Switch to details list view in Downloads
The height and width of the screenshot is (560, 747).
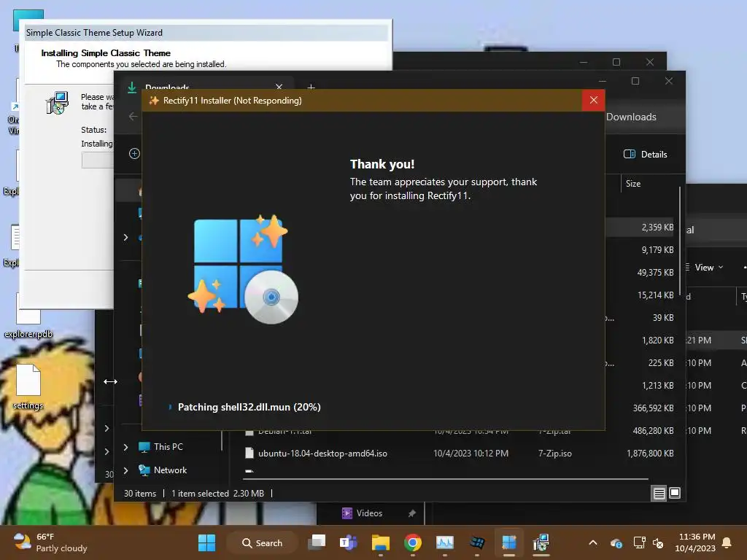659,494
